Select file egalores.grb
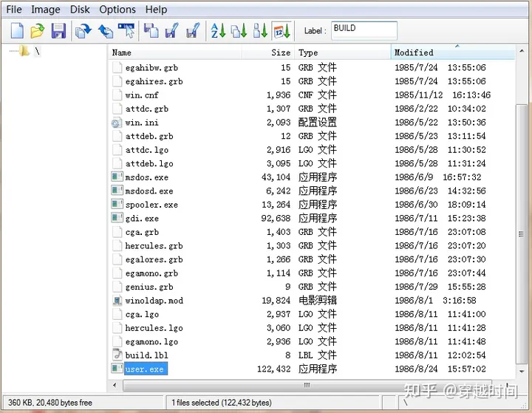Image resolution: width=532 pixels, height=413 pixels. (x=154, y=259)
